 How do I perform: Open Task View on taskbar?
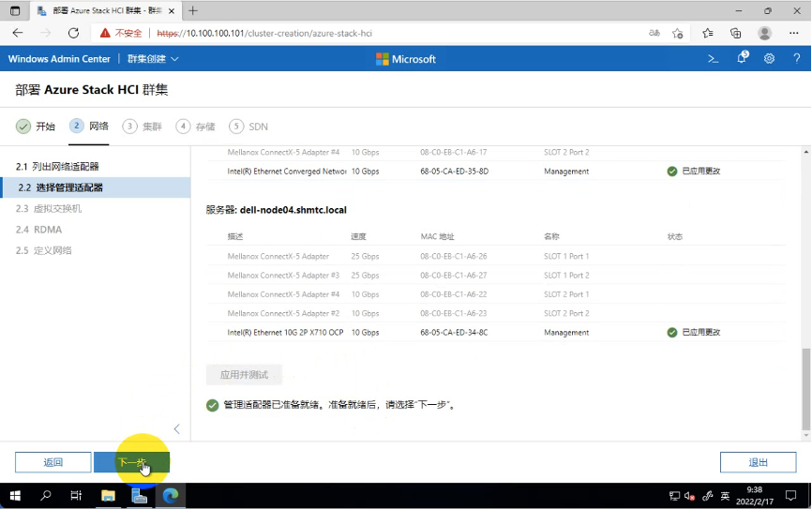pos(76,496)
